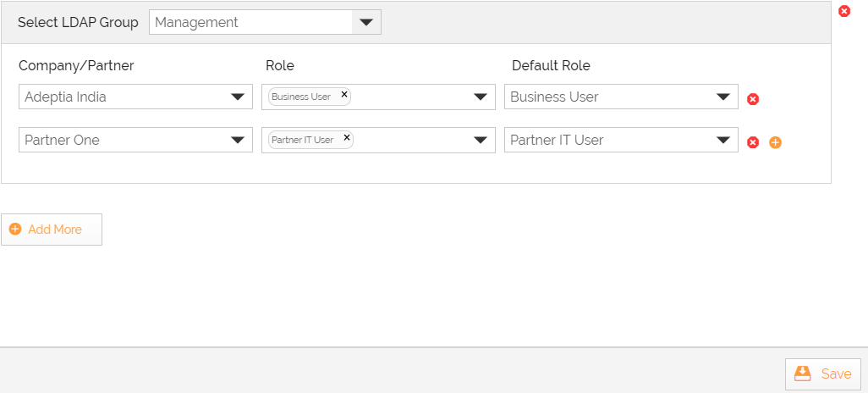
Task: Remove the Partner IT User role tag
Action: point(347,137)
